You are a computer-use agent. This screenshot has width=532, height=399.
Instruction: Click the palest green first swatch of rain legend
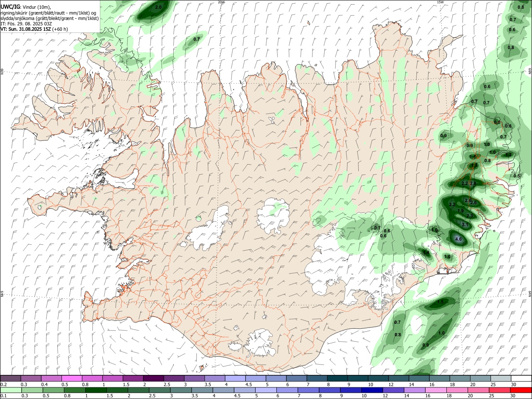[11, 390]
